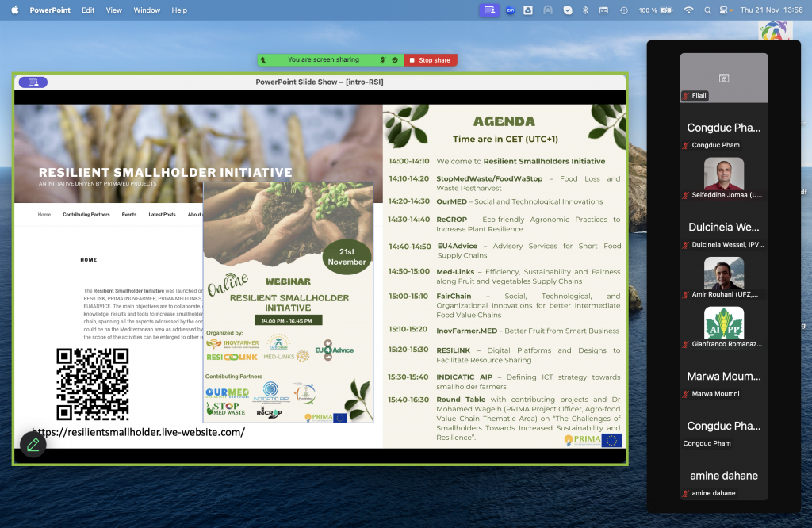Click the security shield in sharing bar
This screenshot has height=528, width=812.
click(x=394, y=60)
